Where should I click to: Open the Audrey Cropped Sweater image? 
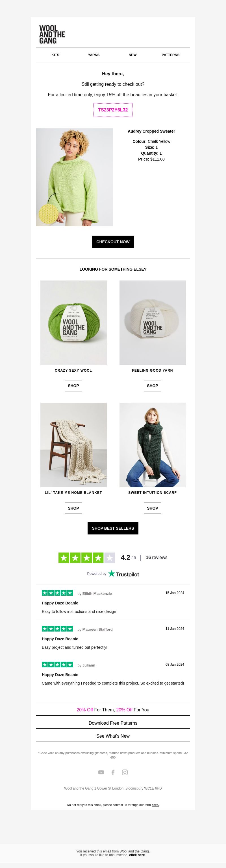[x=75, y=177]
